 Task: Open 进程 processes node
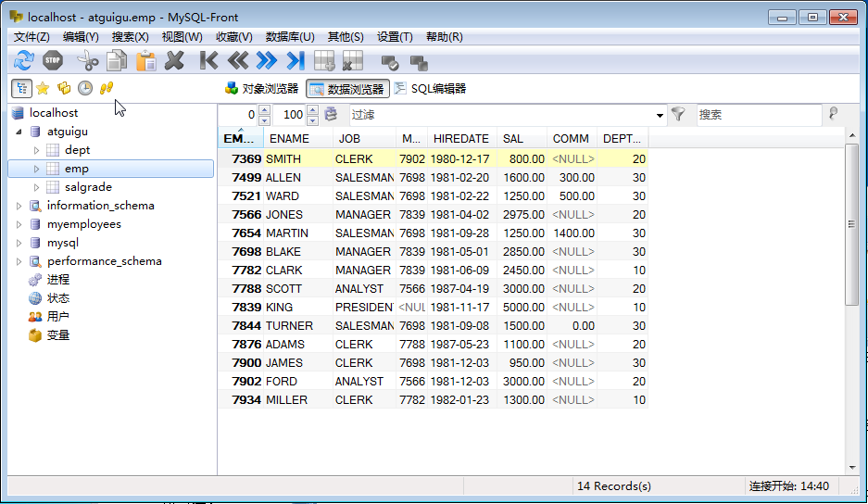click(x=58, y=280)
